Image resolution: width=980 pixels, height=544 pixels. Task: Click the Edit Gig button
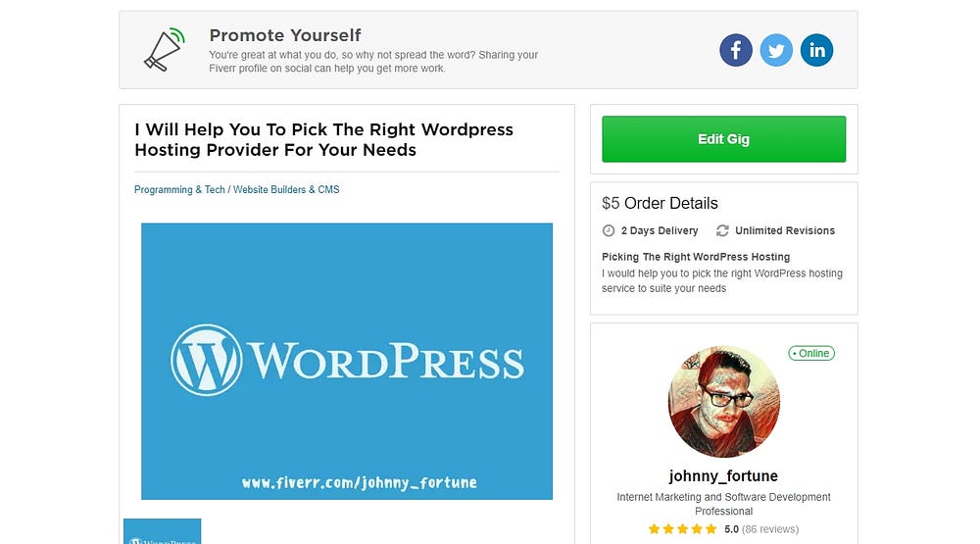724,139
